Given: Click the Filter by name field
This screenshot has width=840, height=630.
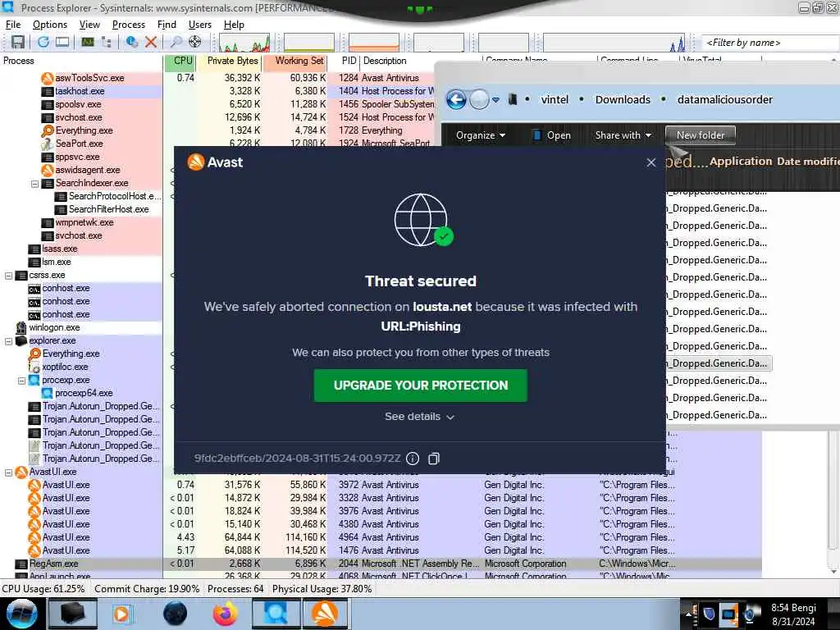Looking at the screenshot, I should (770, 43).
